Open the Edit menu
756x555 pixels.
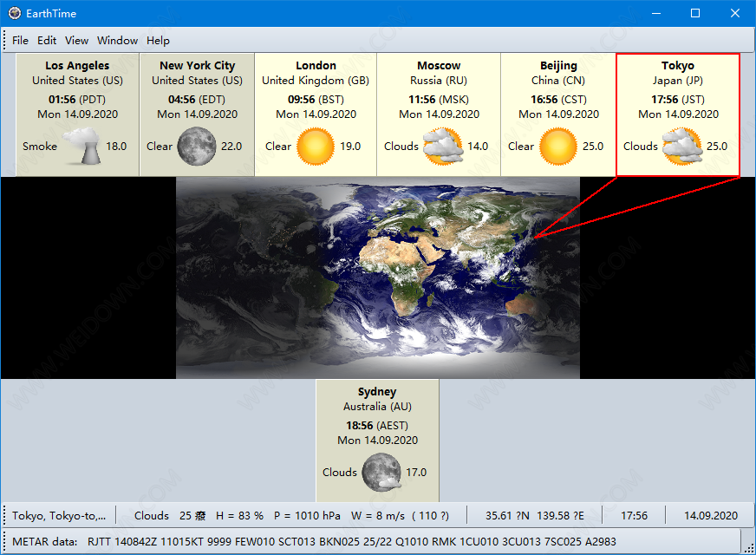click(x=47, y=41)
